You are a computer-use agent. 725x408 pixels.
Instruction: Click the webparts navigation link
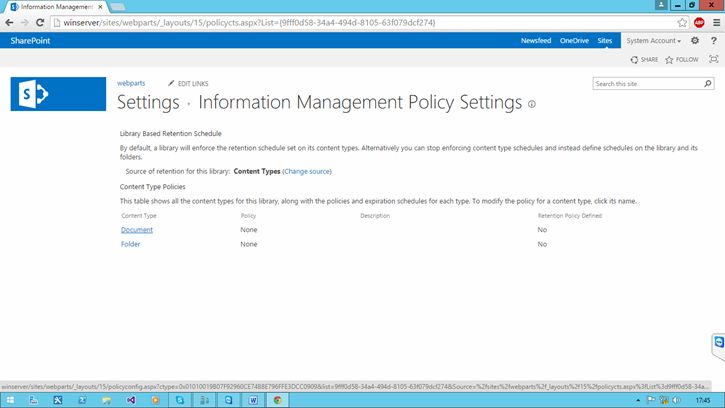coord(131,83)
